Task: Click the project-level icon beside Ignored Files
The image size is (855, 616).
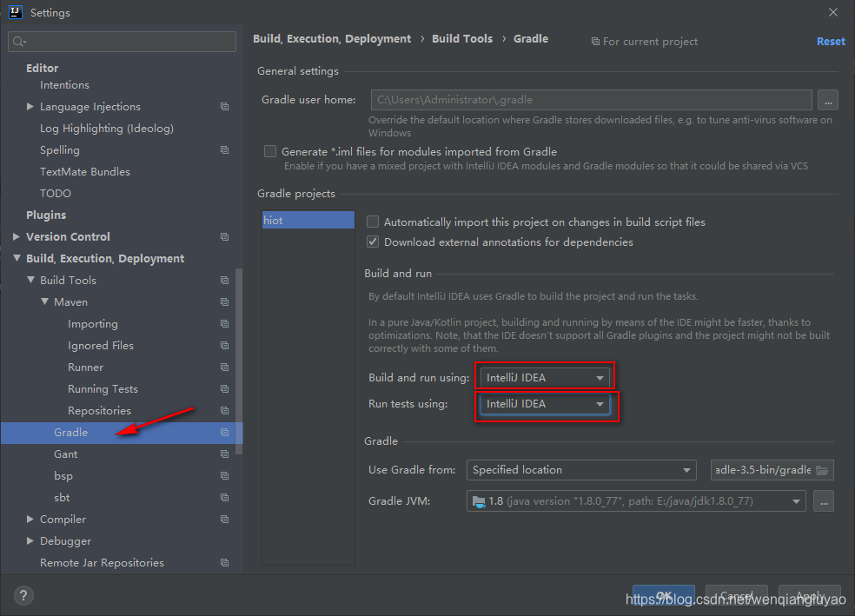Action: pos(225,346)
